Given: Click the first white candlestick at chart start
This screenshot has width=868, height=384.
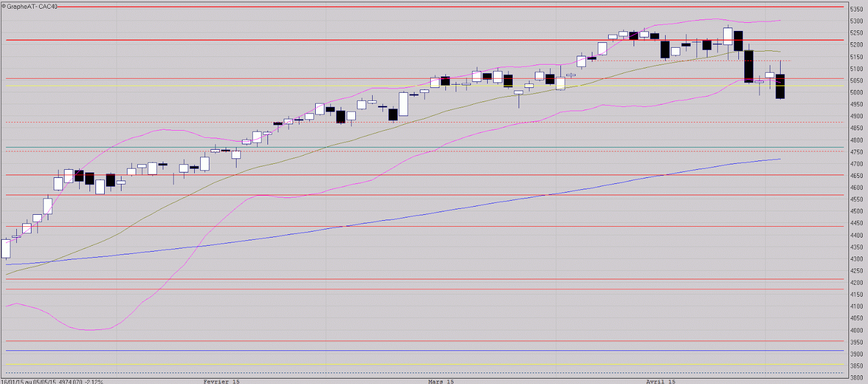Looking at the screenshot, I should click(x=6, y=248).
